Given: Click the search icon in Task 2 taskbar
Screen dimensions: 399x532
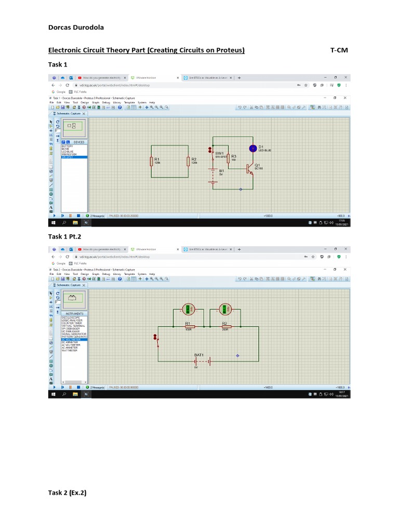Looking at the screenshot, I should pyautogui.click(x=64, y=394).
